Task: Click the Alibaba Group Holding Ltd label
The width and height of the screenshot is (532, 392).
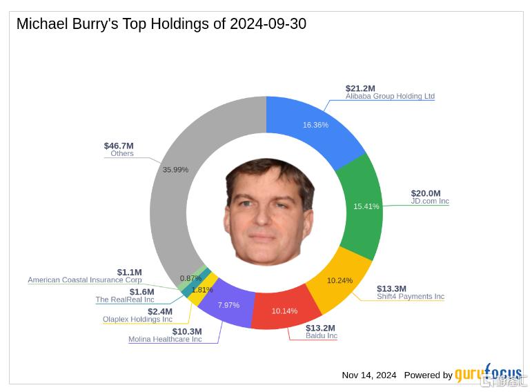Action: click(390, 97)
